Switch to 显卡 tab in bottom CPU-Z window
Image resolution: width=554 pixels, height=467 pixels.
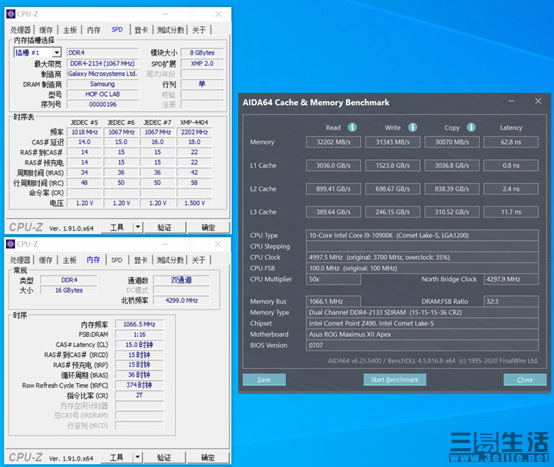[141, 260]
